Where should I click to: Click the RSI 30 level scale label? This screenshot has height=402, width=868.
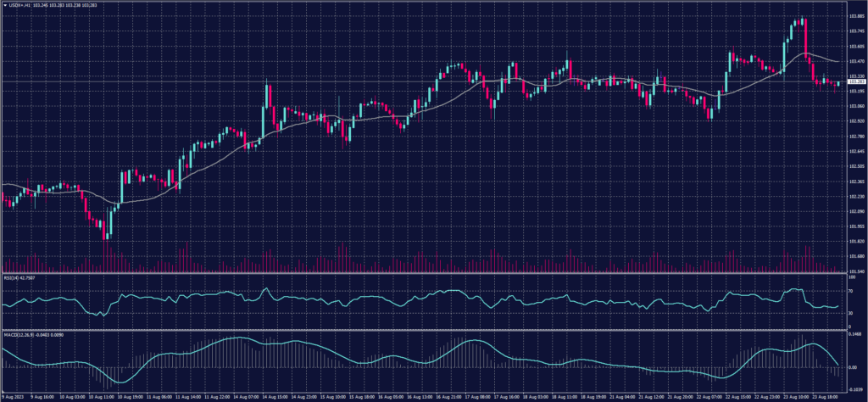click(853, 312)
